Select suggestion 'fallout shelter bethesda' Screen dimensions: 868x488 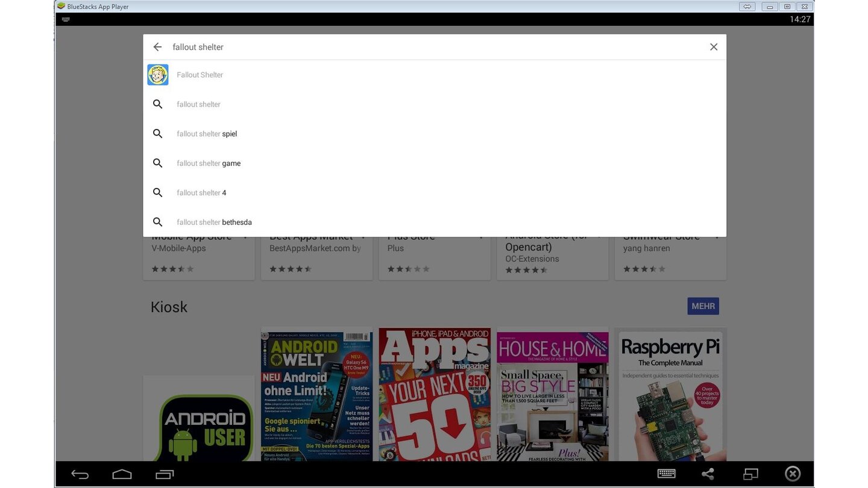435,222
